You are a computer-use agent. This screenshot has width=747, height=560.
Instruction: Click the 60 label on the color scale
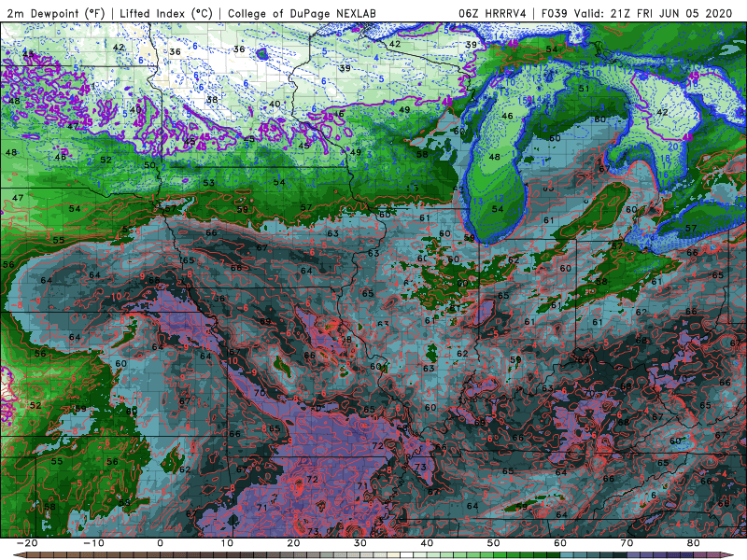click(560, 543)
